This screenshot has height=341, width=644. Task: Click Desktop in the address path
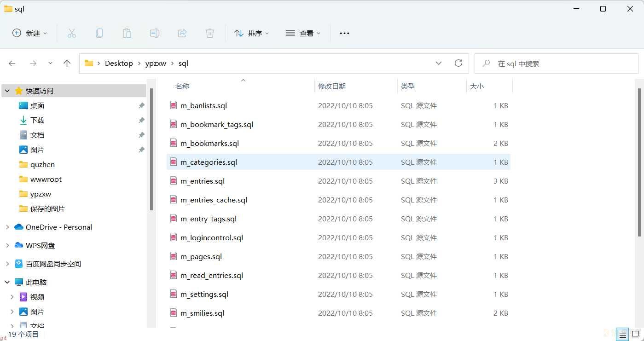tap(119, 64)
